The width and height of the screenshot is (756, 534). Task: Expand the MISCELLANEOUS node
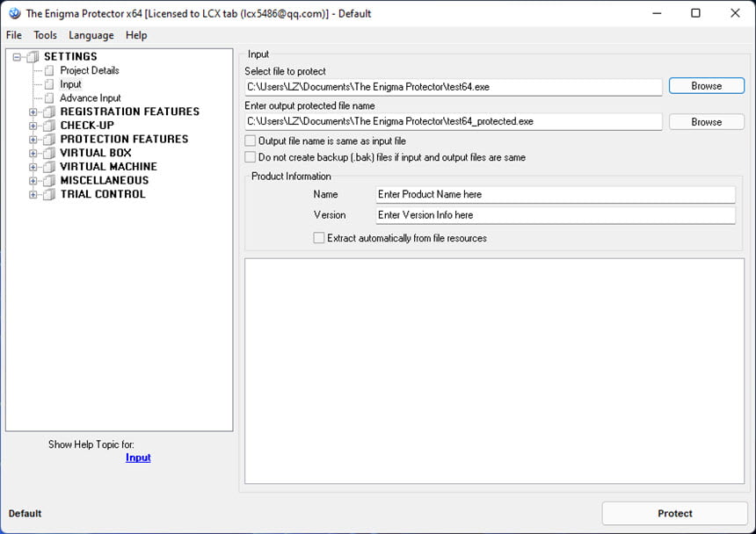click(x=33, y=181)
